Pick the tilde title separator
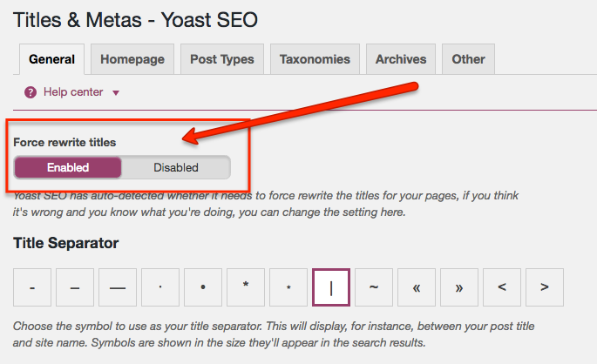 point(374,287)
